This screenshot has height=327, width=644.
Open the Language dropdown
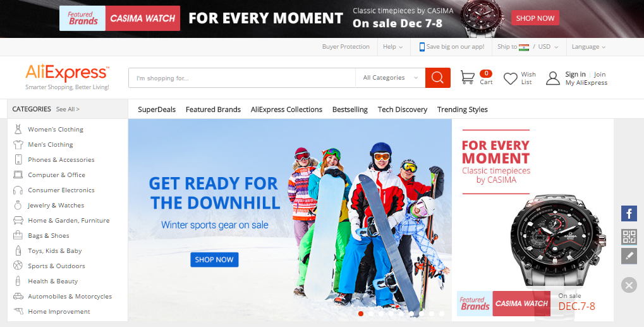pos(588,47)
